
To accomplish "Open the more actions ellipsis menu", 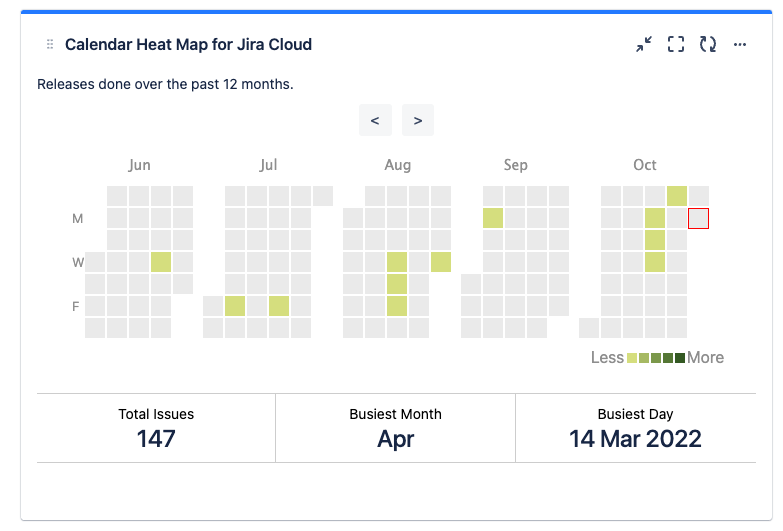I will [740, 44].
